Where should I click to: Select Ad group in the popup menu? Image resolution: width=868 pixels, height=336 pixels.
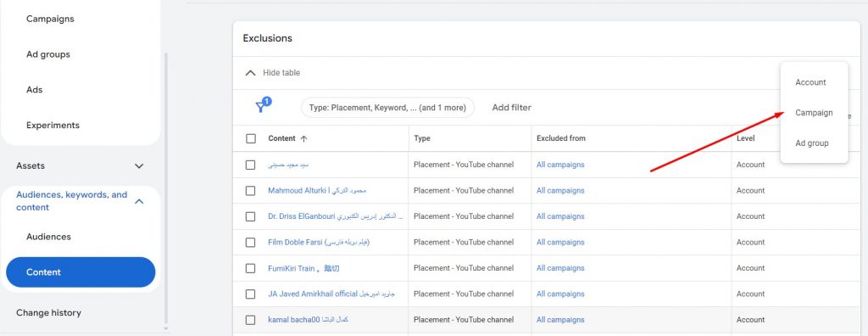click(x=812, y=143)
